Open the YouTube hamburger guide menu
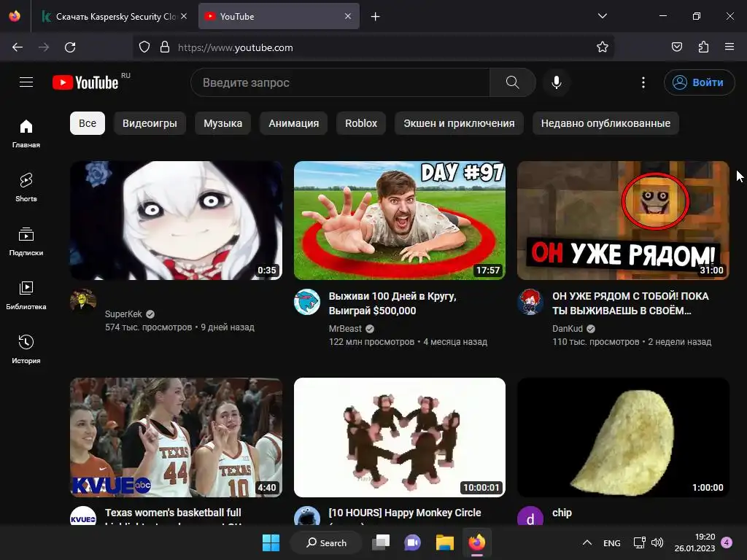This screenshot has width=747, height=560. coord(26,82)
